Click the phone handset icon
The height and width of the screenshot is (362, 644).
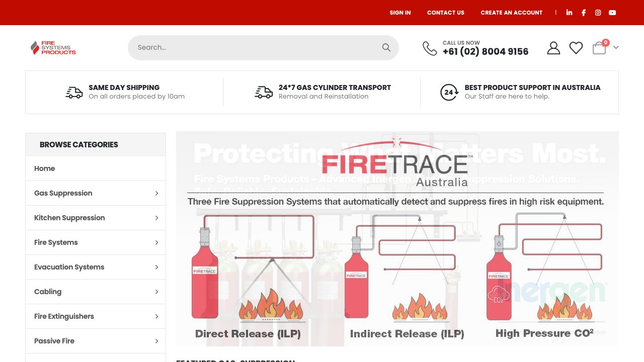pyautogui.click(x=430, y=48)
